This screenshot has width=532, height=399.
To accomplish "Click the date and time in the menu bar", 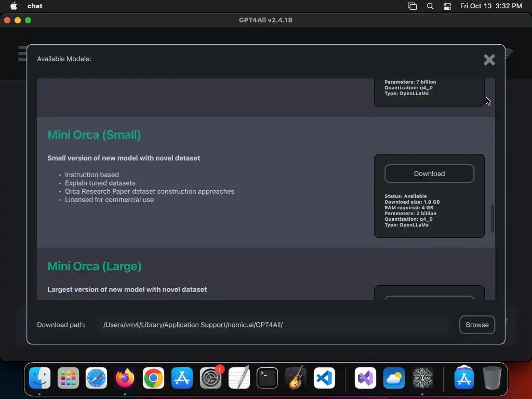I will point(491,6).
